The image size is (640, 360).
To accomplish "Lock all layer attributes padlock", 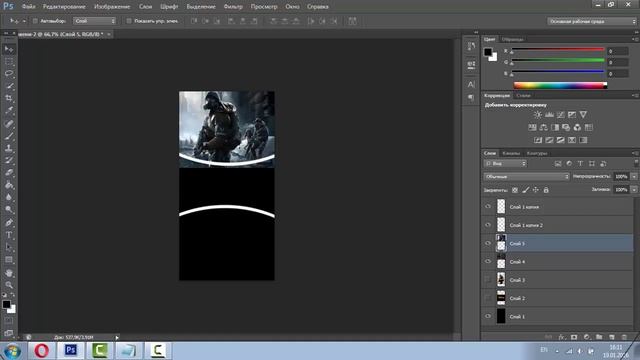I will [x=546, y=190].
